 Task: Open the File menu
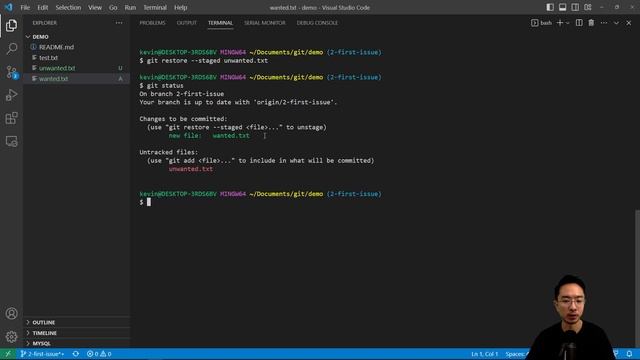[25, 7]
